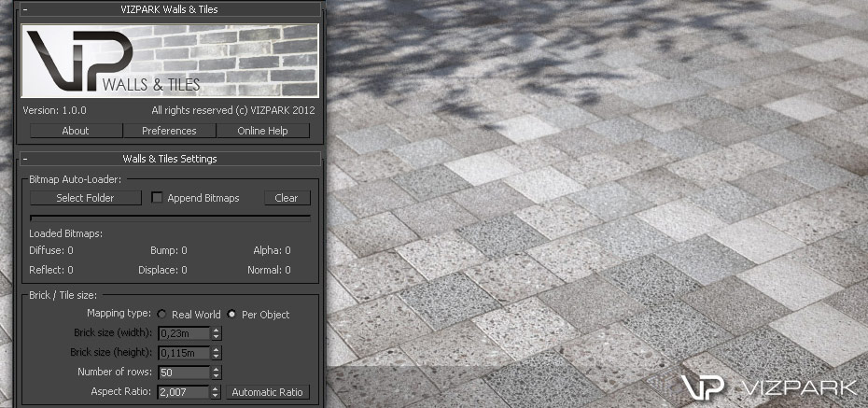868x408 pixels.
Task: Click the bitmap loading progress bar
Action: (170, 218)
